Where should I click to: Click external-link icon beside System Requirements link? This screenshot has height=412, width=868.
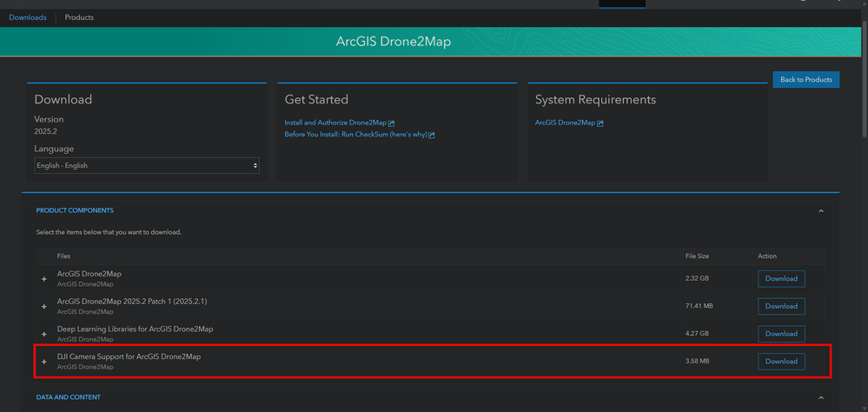600,123
